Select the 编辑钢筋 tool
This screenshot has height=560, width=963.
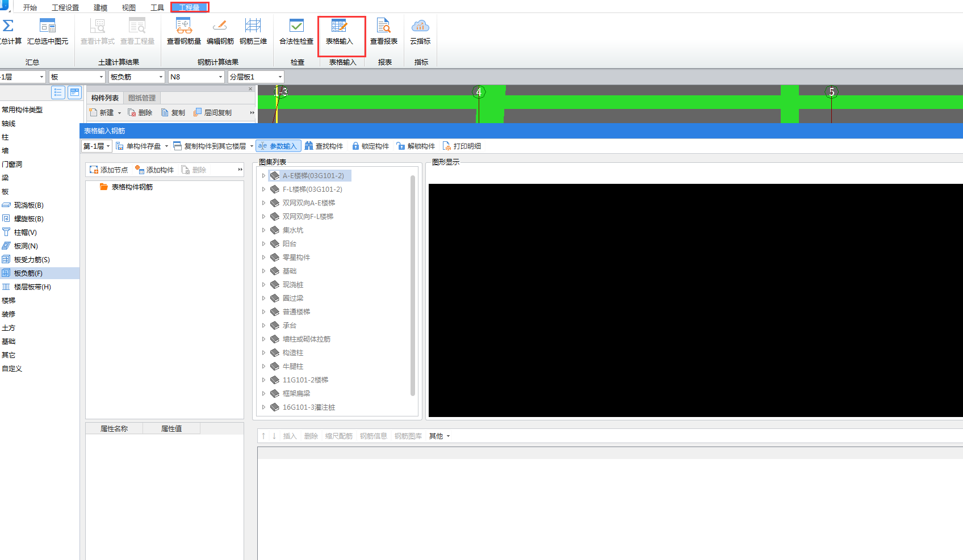click(x=220, y=31)
